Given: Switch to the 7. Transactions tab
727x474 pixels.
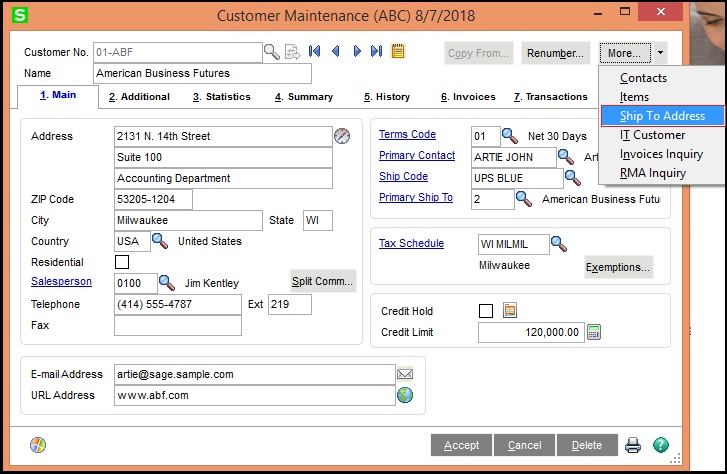Looking at the screenshot, I should 550,97.
